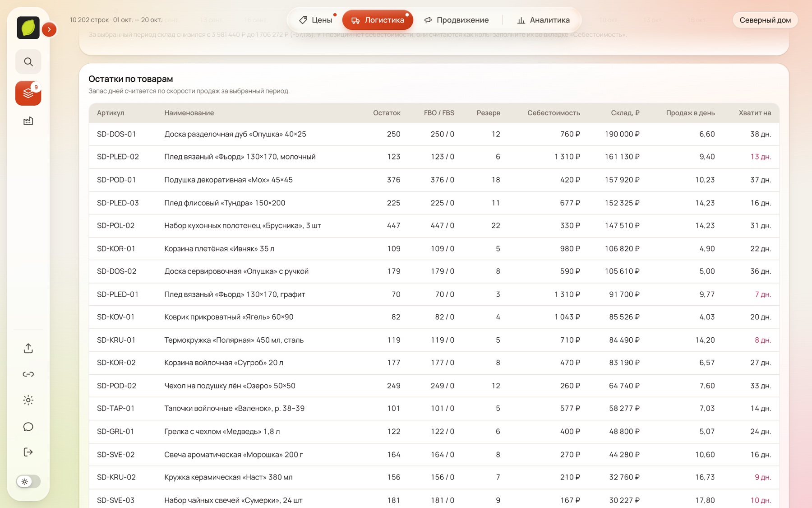This screenshot has height=508, width=812.
Task: Toggle the light/dark theme switch
Action: click(28, 481)
